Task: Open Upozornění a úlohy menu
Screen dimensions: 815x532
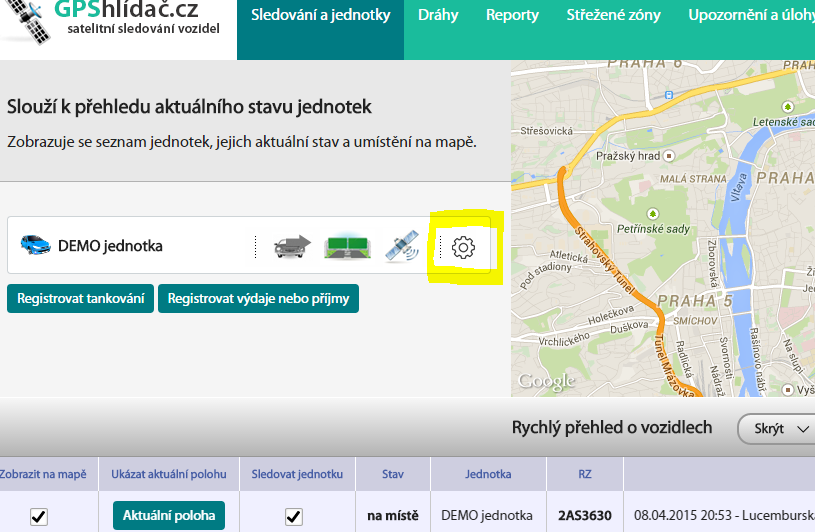Action: [x=750, y=15]
